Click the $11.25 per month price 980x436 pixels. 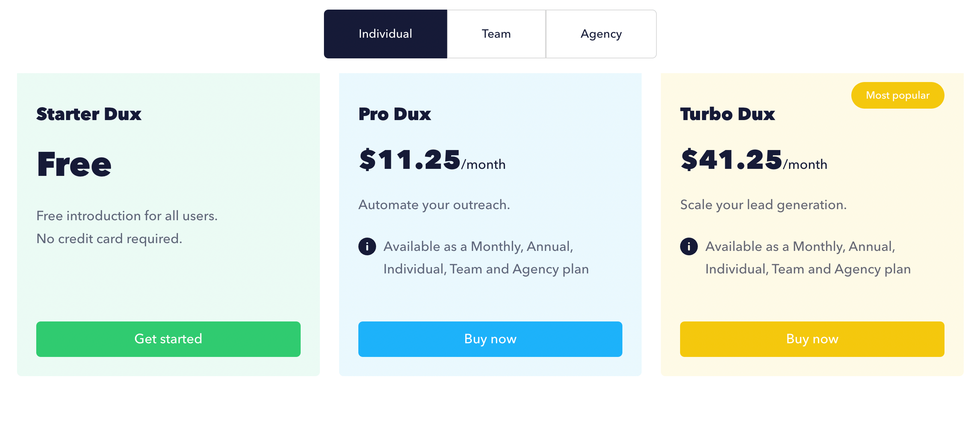[432, 160]
